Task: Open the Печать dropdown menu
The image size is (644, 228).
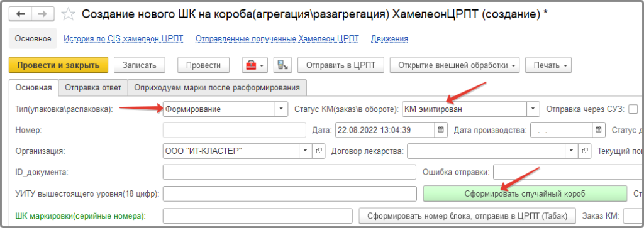Action: (548, 65)
